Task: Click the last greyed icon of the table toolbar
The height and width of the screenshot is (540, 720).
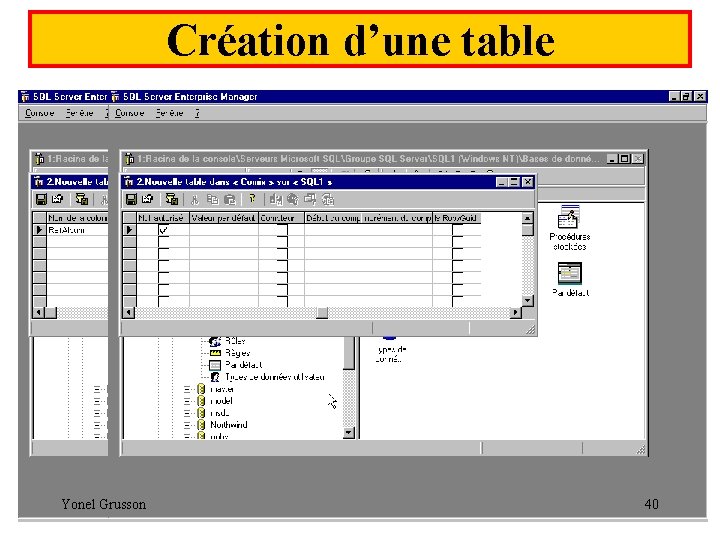Action: (327, 199)
